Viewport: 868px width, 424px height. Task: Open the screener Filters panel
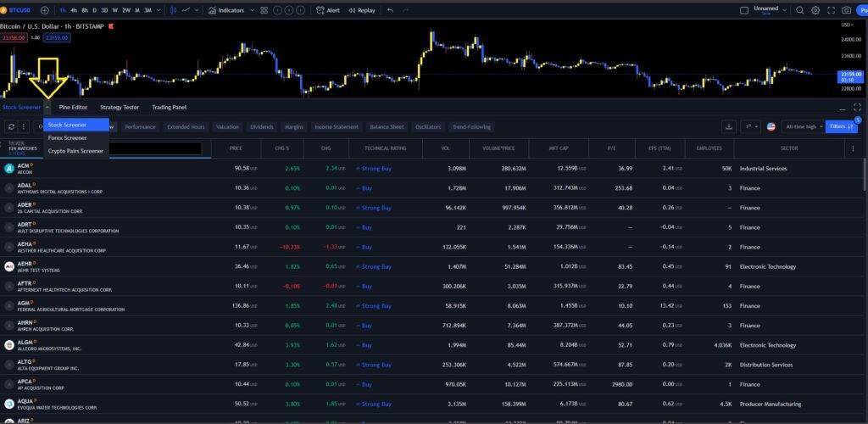(842, 126)
